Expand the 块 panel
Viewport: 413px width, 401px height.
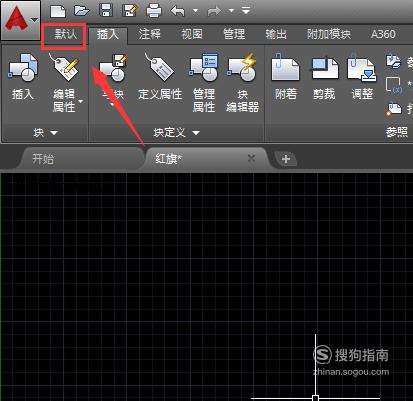coord(45,133)
